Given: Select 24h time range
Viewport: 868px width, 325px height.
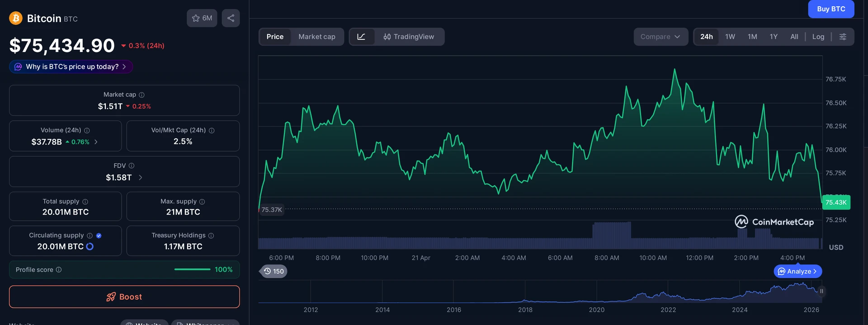Looking at the screenshot, I should tap(707, 37).
